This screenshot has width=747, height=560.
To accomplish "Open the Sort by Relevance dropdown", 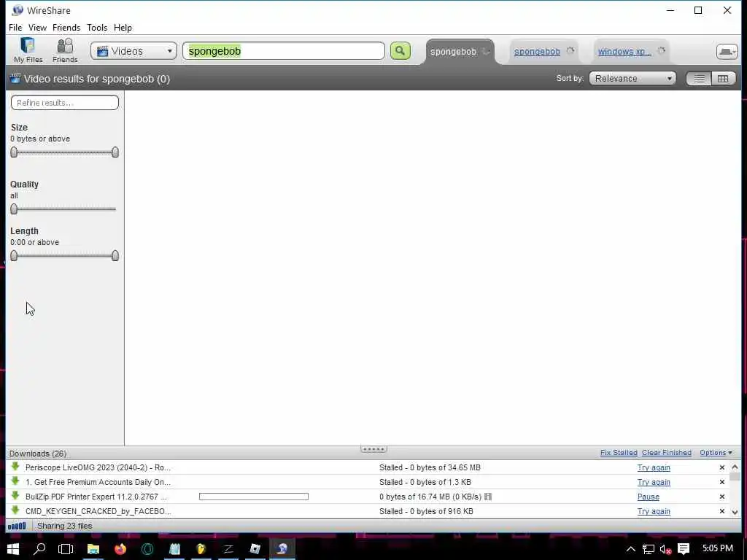I will click(x=632, y=79).
